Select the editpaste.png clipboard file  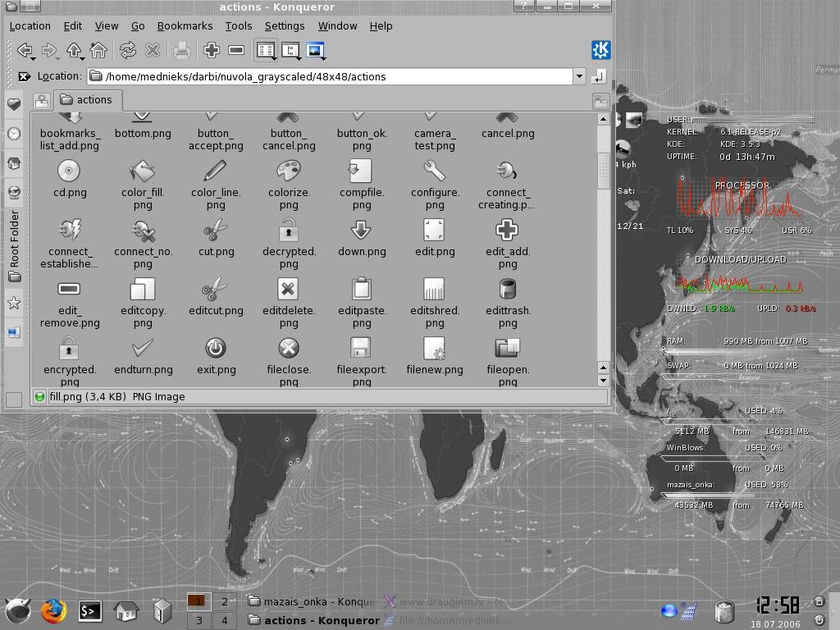point(362,304)
